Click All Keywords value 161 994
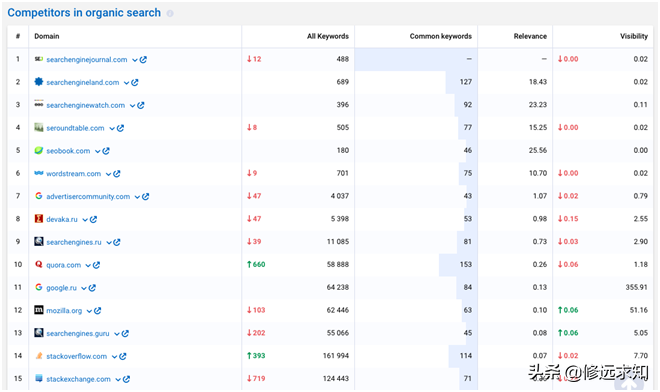The width and height of the screenshot is (660, 392). (336, 356)
